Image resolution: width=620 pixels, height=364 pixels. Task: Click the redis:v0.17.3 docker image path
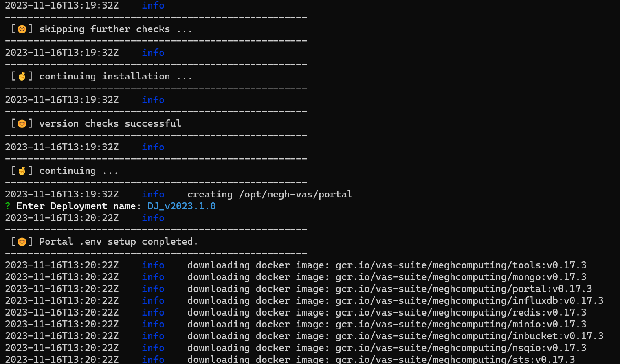(x=461, y=313)
